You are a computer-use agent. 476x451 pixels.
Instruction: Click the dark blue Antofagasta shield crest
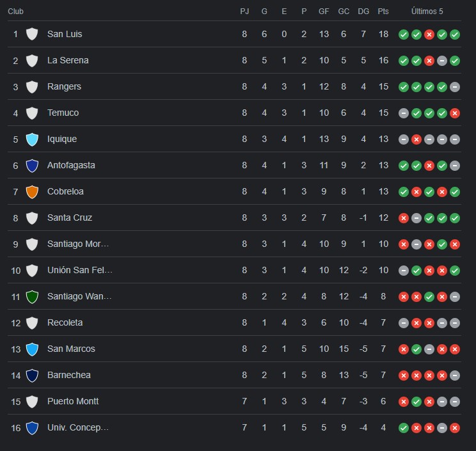[32, 166]
